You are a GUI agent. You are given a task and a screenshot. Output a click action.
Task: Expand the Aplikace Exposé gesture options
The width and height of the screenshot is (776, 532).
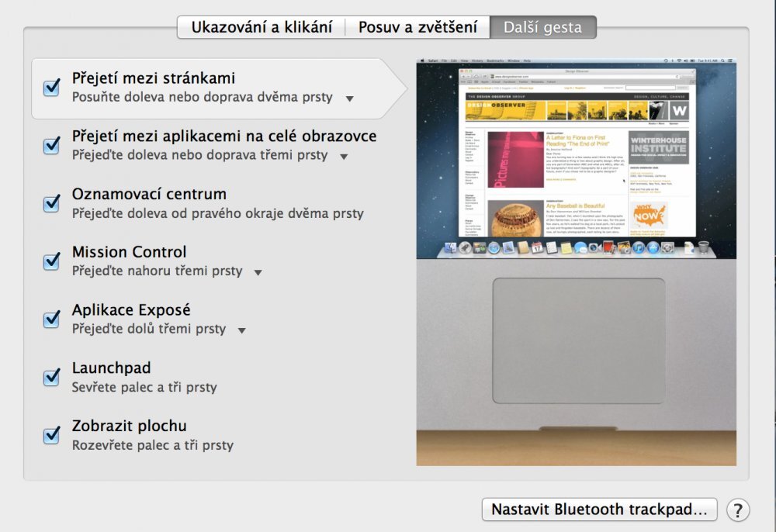[x=241, y=330]
